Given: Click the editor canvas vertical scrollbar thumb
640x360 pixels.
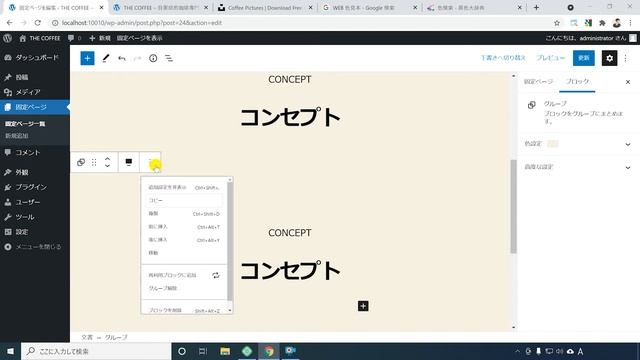Looking at the screenshot, I should pyautogui.click(x=513, y=207).
